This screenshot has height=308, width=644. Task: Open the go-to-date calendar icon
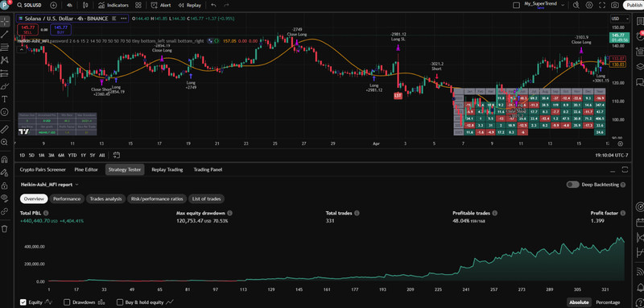point(116,155)
